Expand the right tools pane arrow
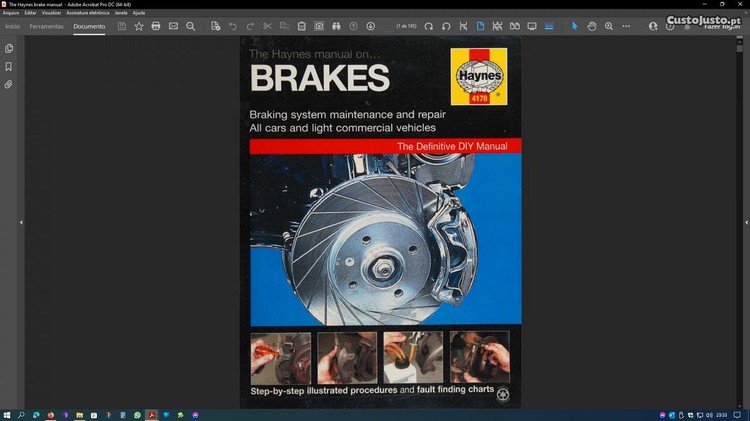This screenshot has height=421, width=750. pos(729,222)
